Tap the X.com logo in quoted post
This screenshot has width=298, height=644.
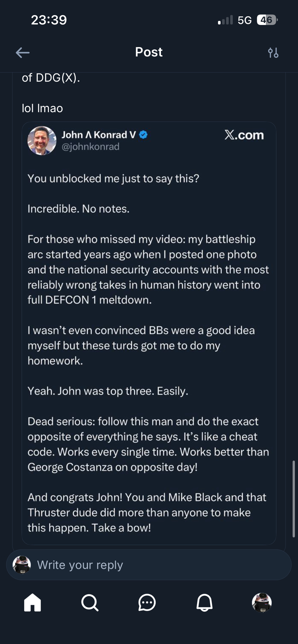pos(244,135)
